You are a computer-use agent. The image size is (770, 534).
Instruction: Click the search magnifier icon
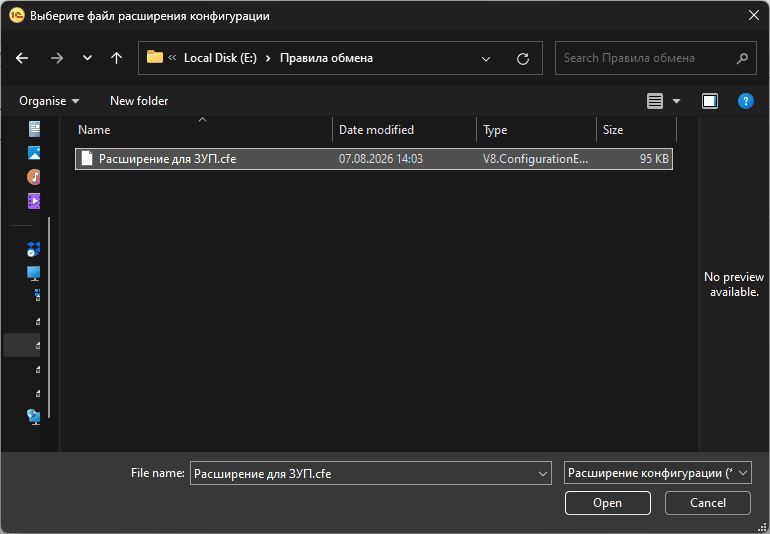point(742,58)
